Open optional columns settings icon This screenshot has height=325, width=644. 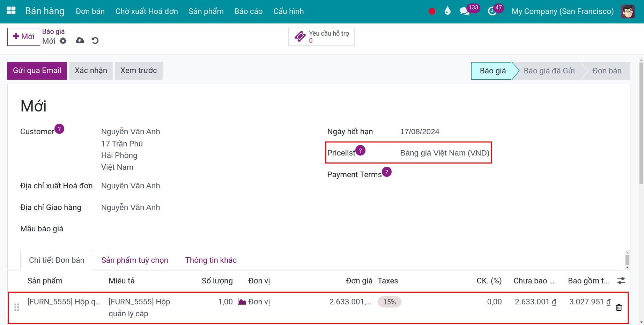pyautogui.click(x=621, y=281)
